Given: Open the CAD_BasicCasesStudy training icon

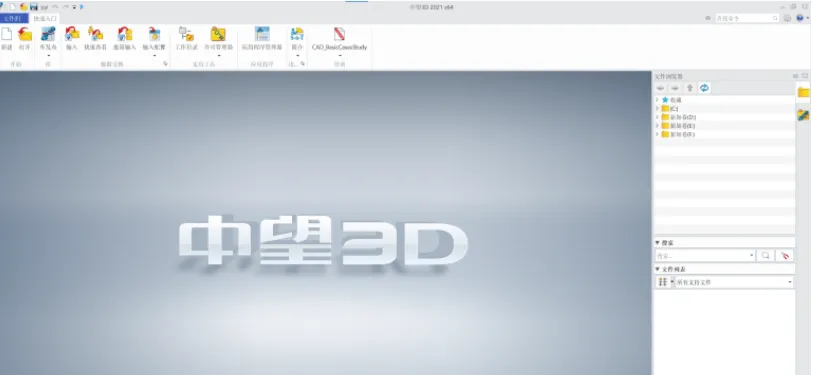Looking at the screenshot, I should point(339,35).
